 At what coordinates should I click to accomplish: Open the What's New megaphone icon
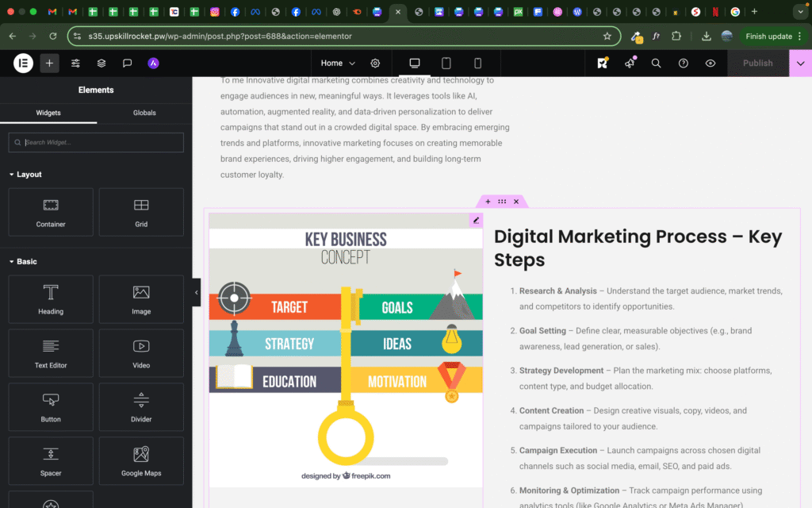[630, 63]
